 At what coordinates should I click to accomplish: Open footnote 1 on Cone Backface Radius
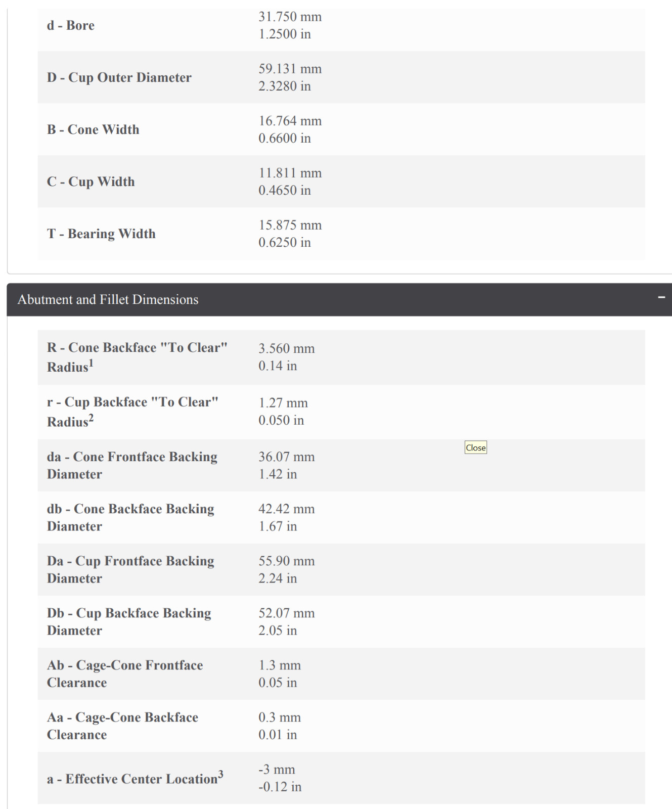point(91,363)
